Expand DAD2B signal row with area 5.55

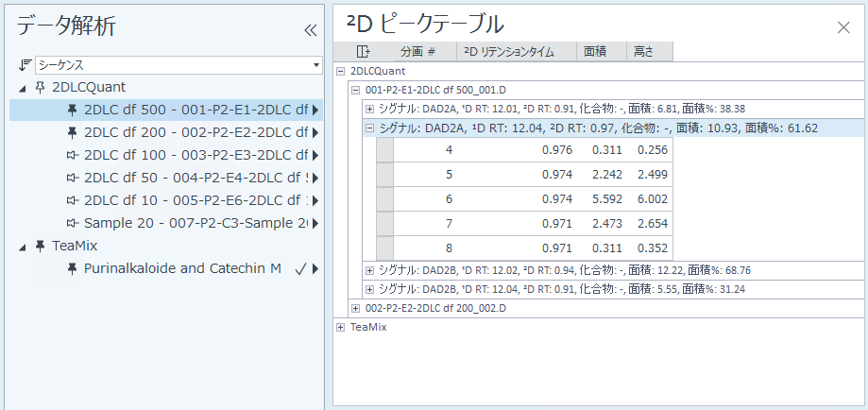pyautogui.click(x=370, y=289)
